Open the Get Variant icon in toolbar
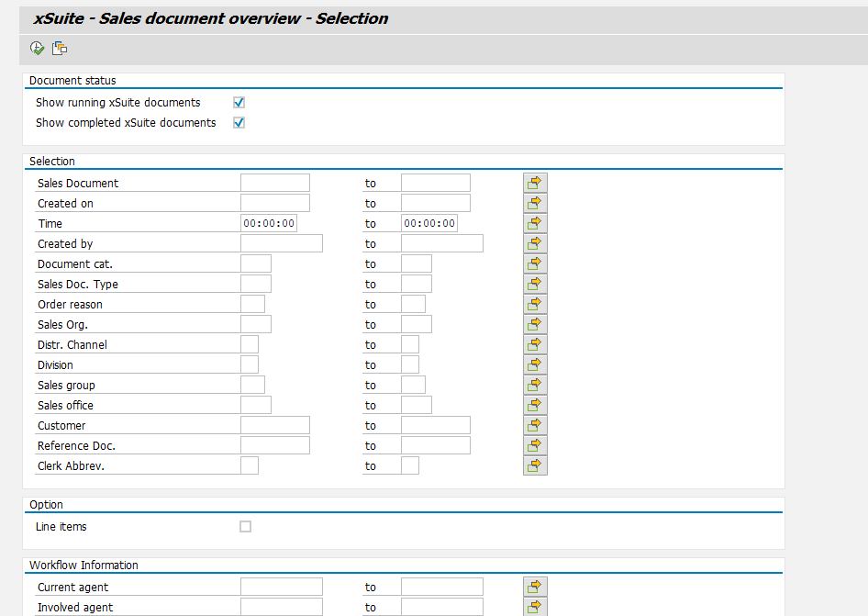Viewport: 868px width, 616px height. [60, 48]
